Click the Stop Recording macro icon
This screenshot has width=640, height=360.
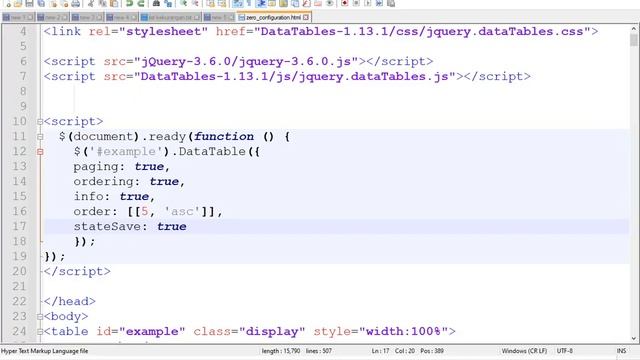click(x=356, y=4)
